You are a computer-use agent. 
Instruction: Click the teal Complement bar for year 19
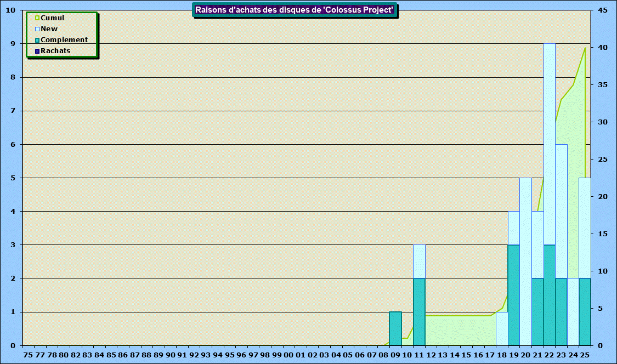coord(514,295)
